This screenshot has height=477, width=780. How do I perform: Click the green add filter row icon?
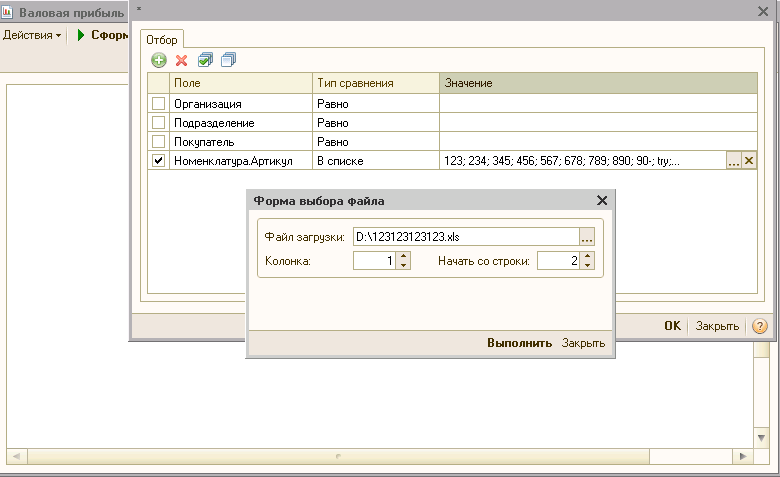point(159,60)
